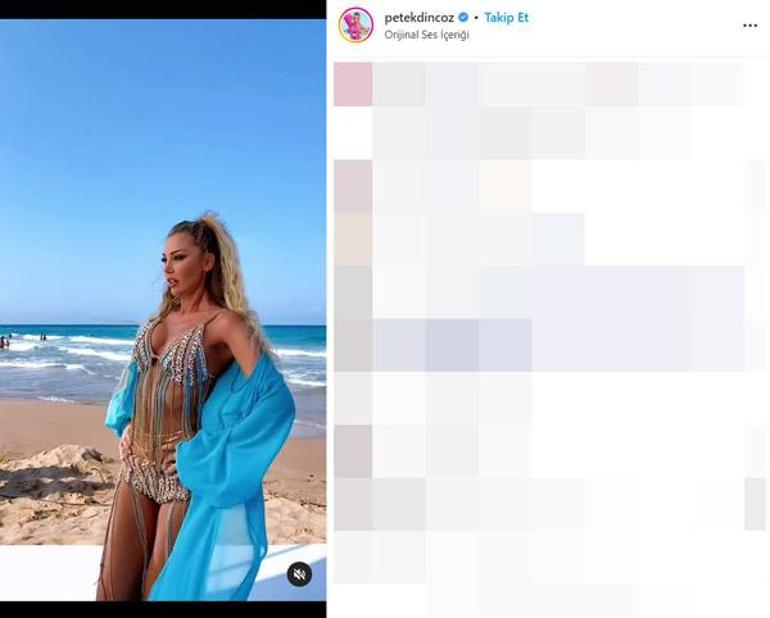Select the blurred first comment text line

(x=558, y=84)
